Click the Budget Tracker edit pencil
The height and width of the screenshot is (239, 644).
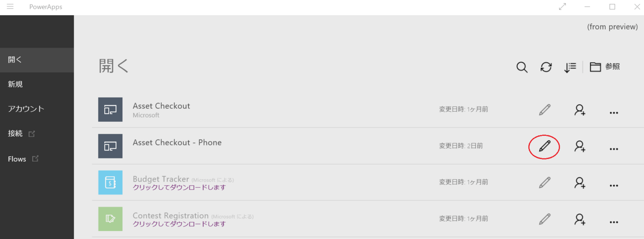544,183
